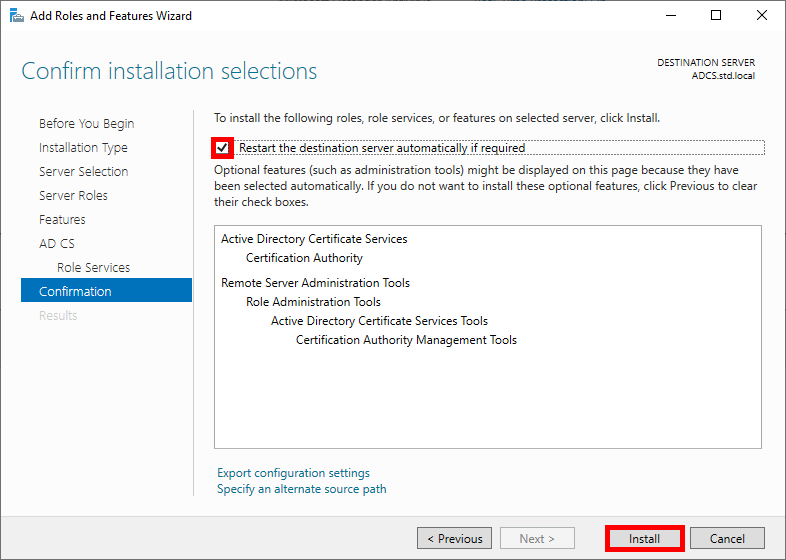Screen dimensions: 786x560
Task: Open the Features step
Action: click(62, 220)
